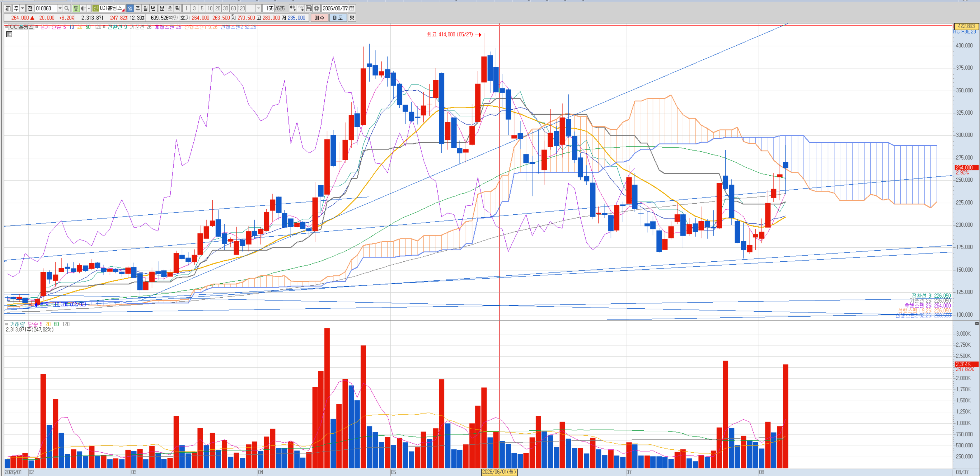Select the 20 interval button
The height and width of the screenshot is (476, 980).
(x=218, y=8)
